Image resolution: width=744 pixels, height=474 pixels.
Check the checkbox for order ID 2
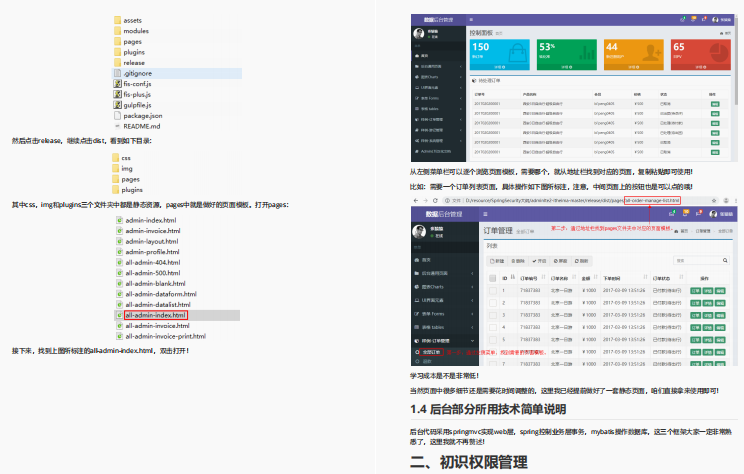[x=493, y=303]
